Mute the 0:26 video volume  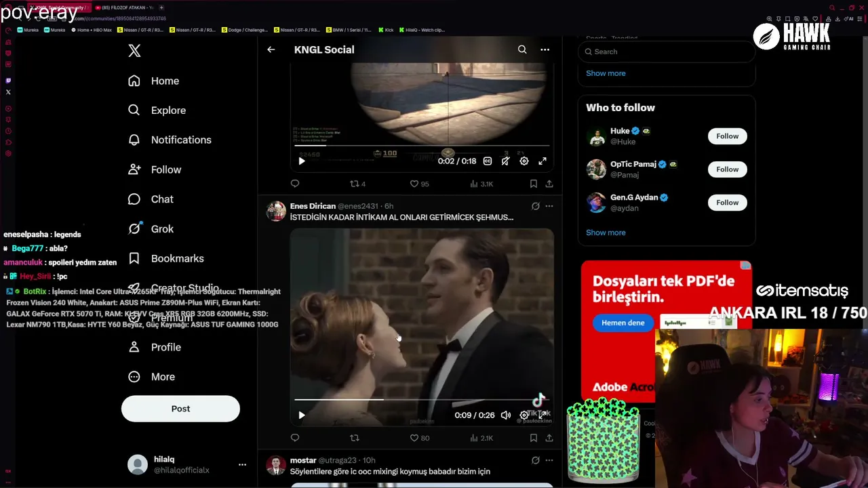click(506, 415)
